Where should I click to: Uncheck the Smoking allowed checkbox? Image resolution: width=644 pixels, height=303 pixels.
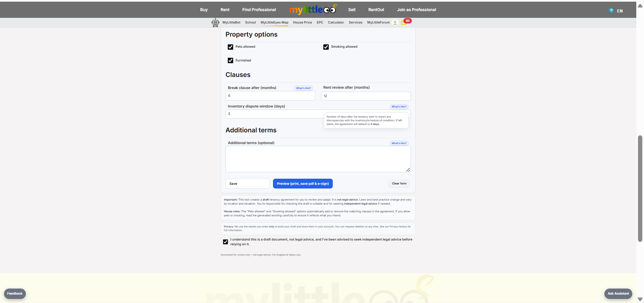[x=326, y=47]
